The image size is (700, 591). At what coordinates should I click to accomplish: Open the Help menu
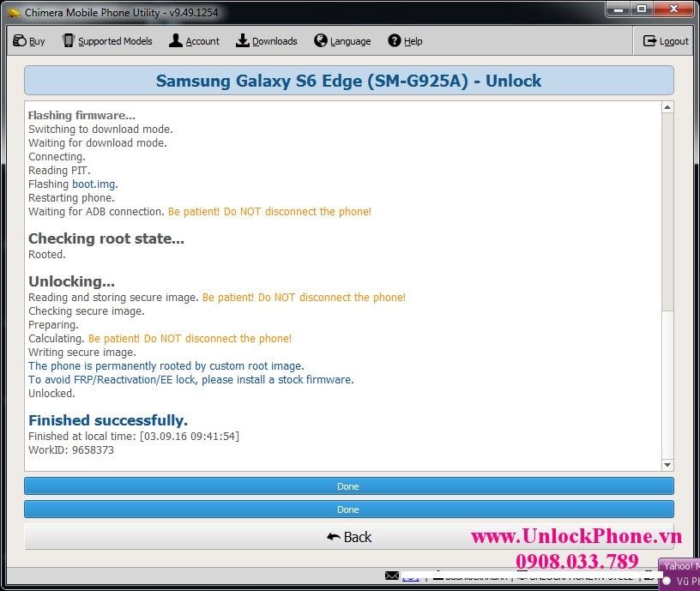(405, 41)
